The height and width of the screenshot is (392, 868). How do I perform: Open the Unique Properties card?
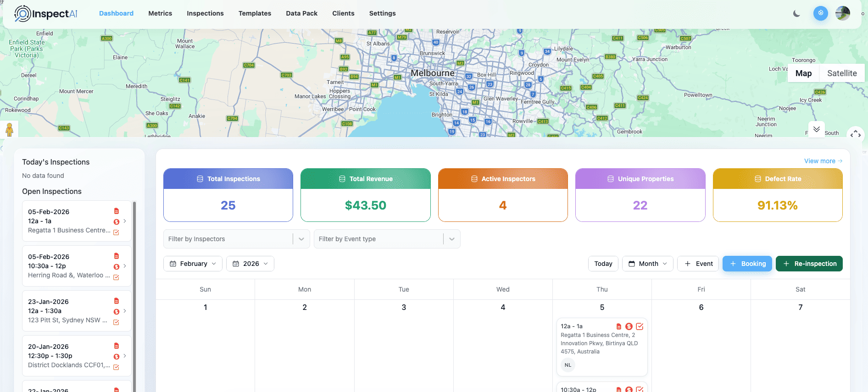(640, 195)
